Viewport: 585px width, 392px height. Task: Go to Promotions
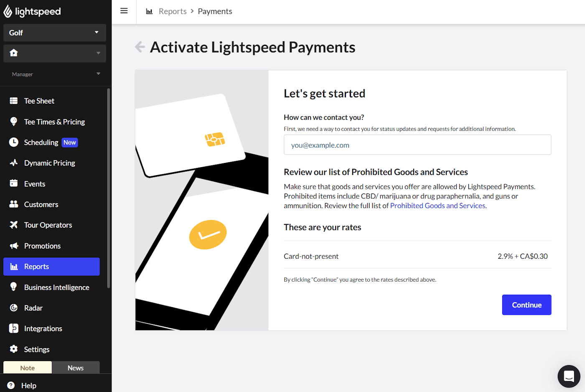(51, 246)
